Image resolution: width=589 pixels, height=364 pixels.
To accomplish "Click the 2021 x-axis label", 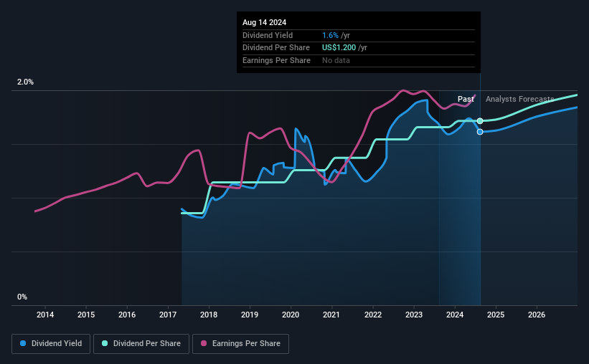I will pyautogui.click(x=331, y=315).
